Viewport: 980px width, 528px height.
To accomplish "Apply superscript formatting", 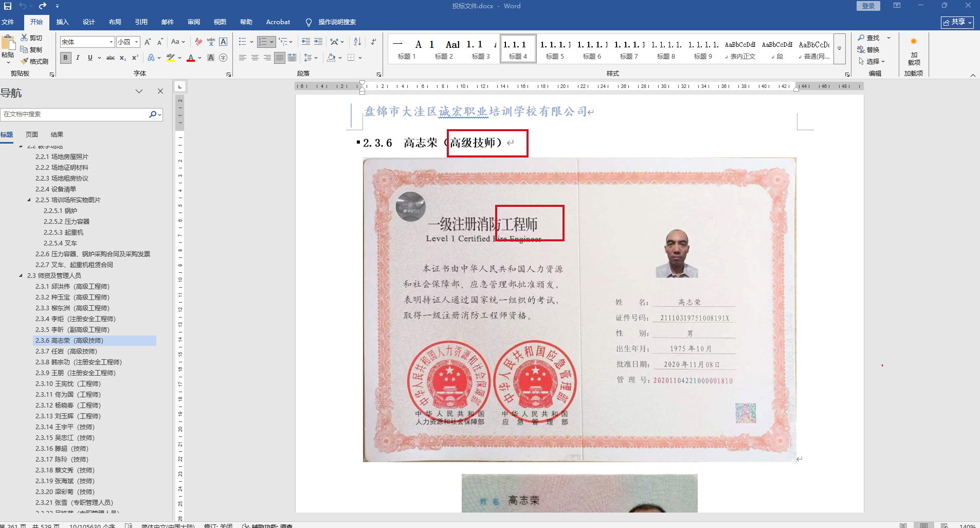I will click(135, 58).
